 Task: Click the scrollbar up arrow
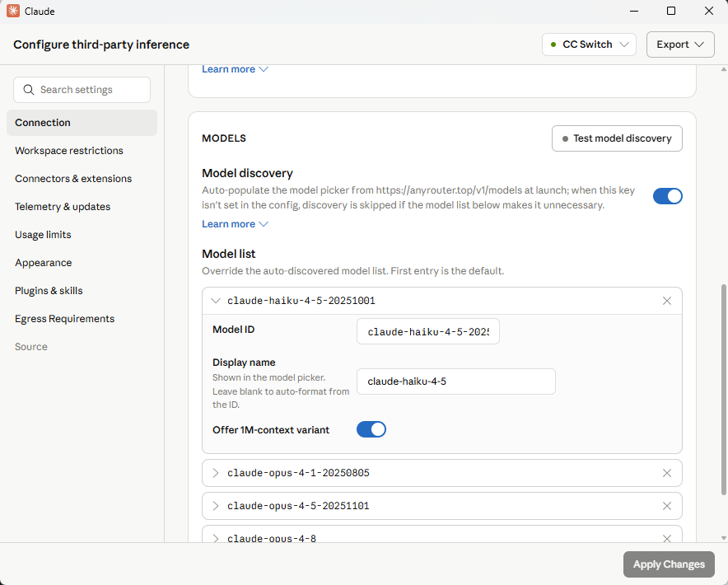[x=723, y=69]
